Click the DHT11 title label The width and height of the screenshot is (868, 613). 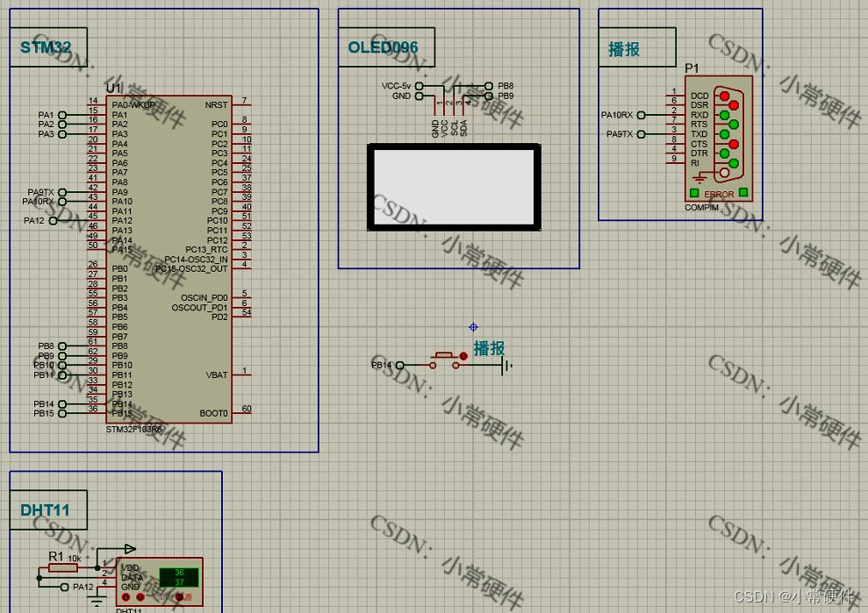point(45,510)
